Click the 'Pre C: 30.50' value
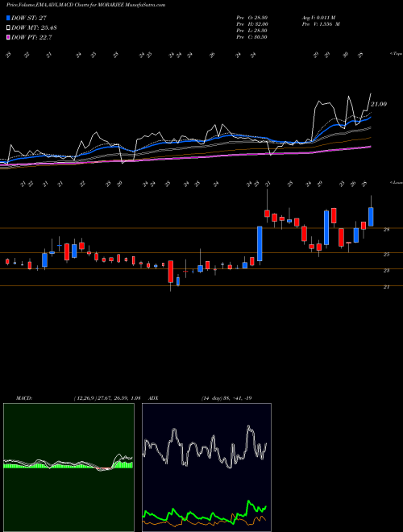 click(252, 37)
